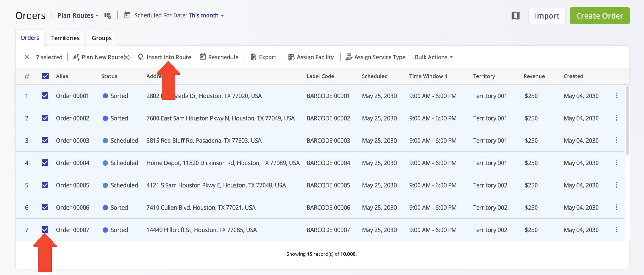Screen dimensions: 644x275
Task: Expand the Plan Routes dropdown
Action: tap(78, 15)
